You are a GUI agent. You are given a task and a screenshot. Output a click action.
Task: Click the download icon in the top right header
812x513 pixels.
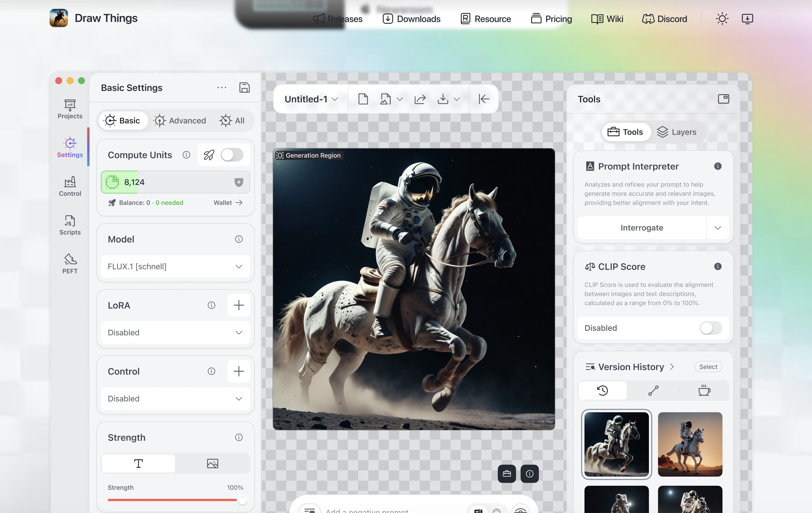[x=748, y=19]
